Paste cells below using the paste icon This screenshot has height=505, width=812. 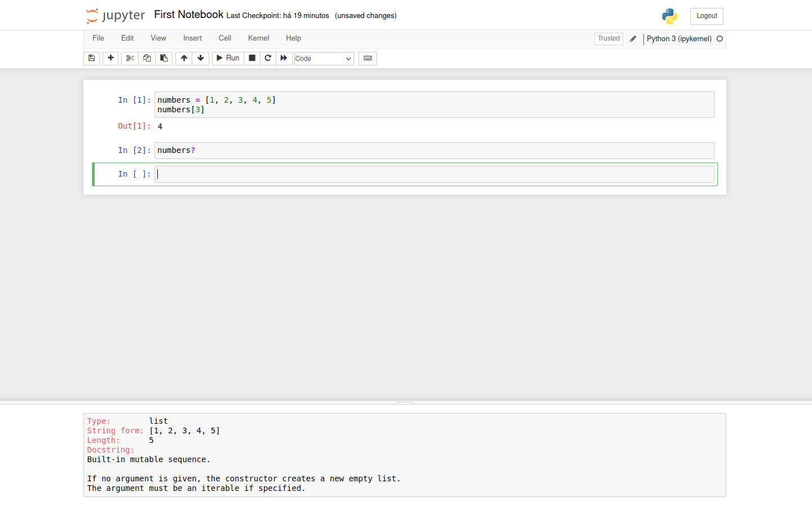pos(164,58)
